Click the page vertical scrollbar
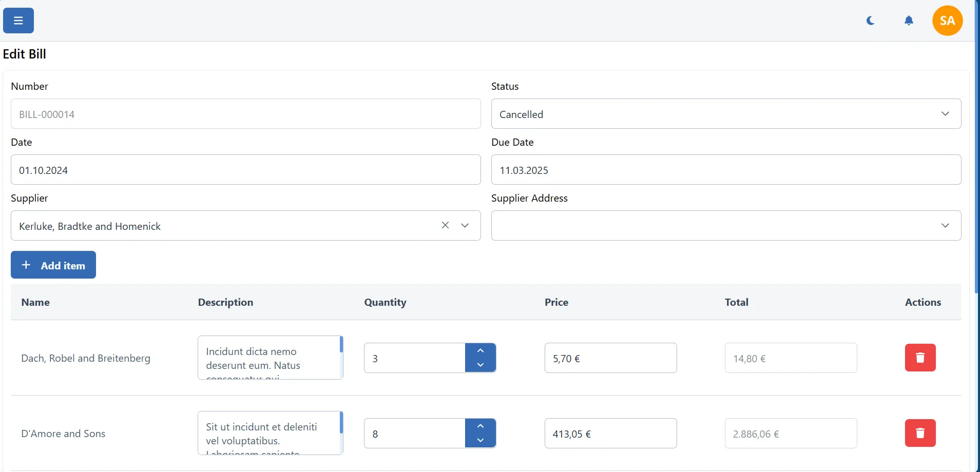980x472 pixels. [x=977, y=154]
